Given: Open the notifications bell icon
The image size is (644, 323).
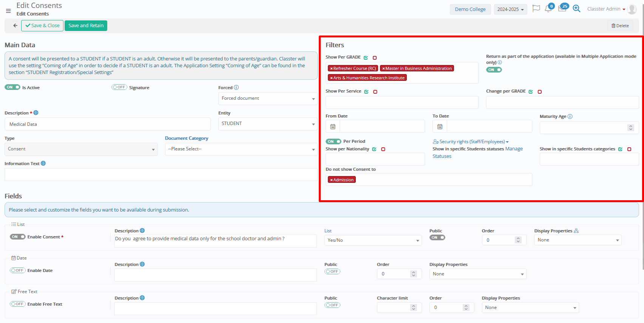Looking at the screenshot, I should tap(548, 9).
